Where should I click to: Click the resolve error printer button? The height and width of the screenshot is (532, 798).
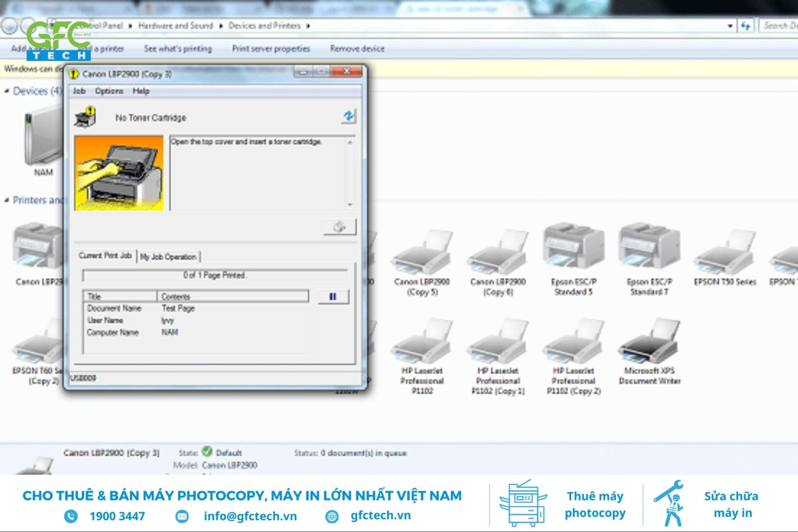[340, 227]
